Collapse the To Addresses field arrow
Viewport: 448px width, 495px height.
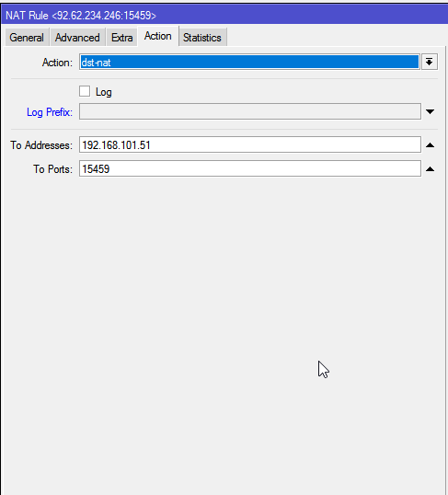point(430,145)
